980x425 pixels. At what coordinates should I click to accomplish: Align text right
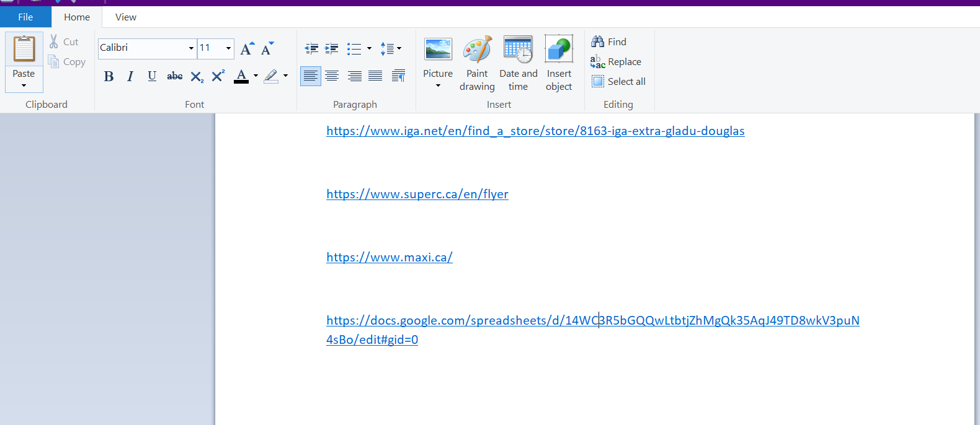coord(354,76)
